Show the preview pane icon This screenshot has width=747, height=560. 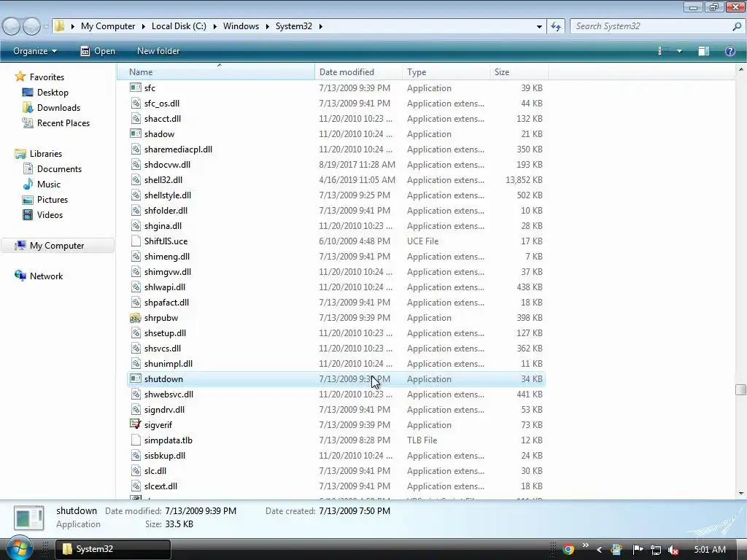point(704,51)
